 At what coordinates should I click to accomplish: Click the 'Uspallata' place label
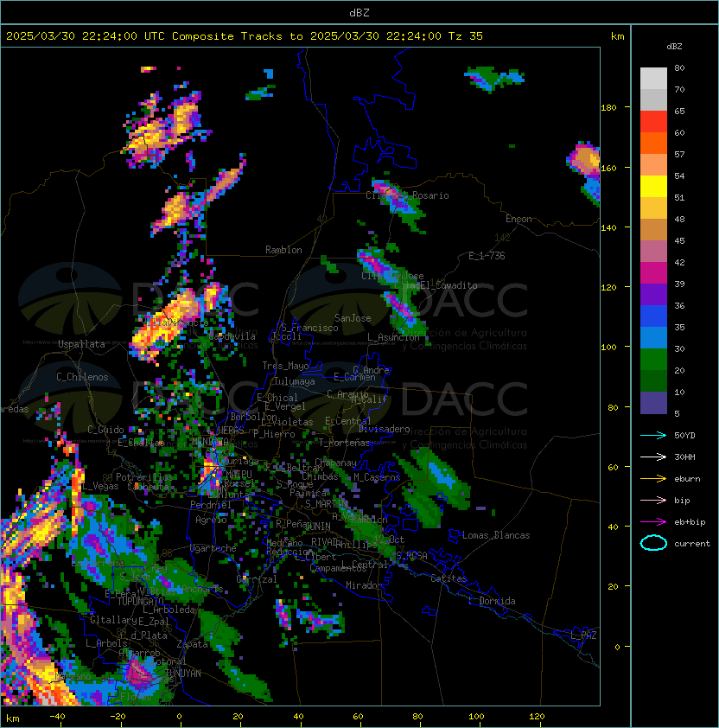tap(81, 344)
